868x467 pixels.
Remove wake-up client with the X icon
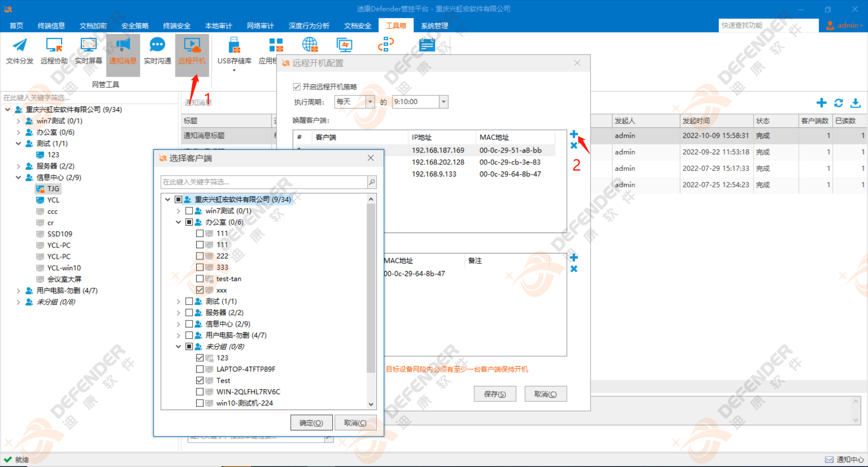click(574, 145)
